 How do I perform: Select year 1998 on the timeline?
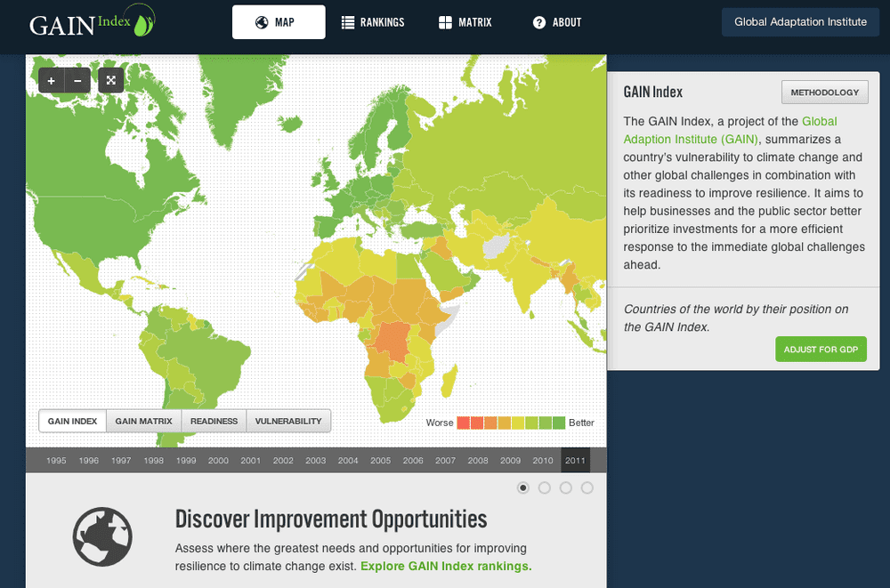pyautogui.click(x=153, y=460)
